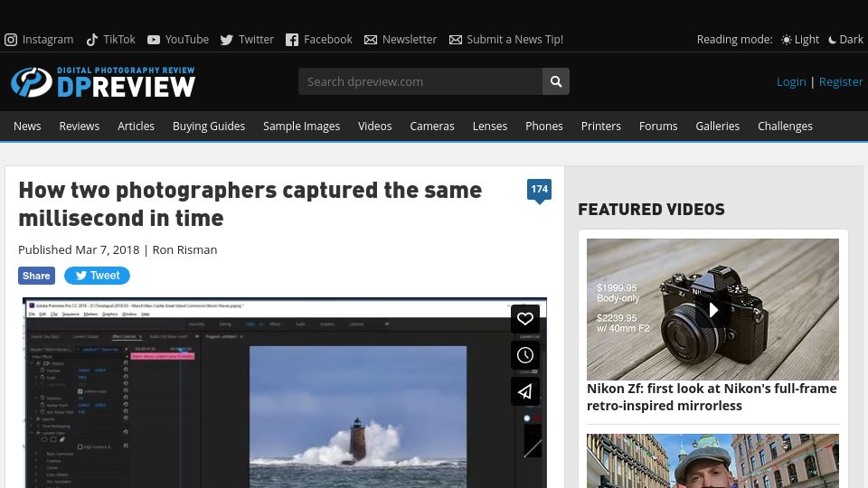Image resolution: width=868 pixels, height=488 pixels.
Task: Open the TikTok social link
Action: click(110, 39)
